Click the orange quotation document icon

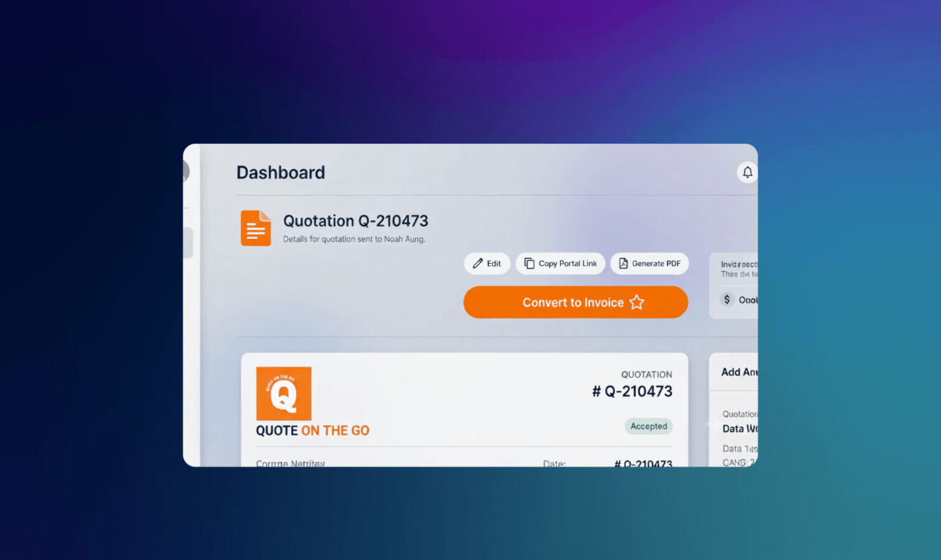pos(256,228)
